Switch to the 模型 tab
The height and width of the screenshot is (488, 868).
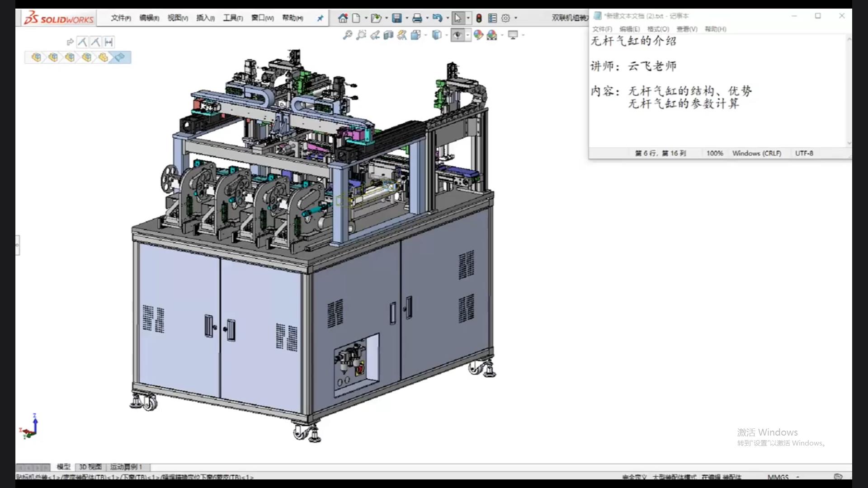click(63, 467)
